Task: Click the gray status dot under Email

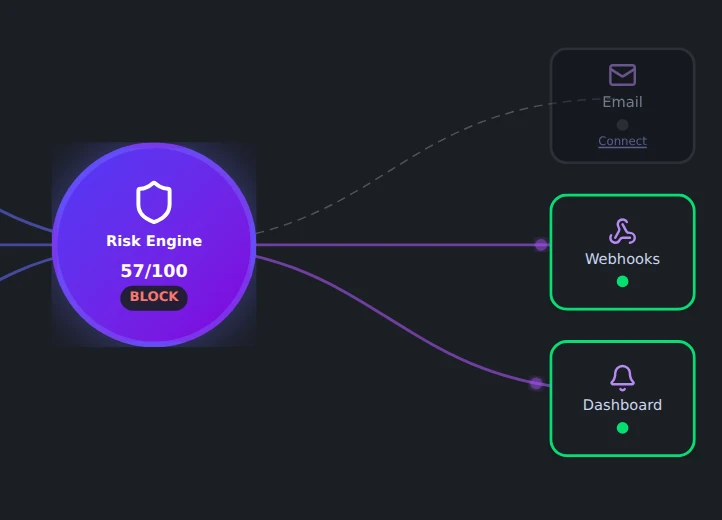Action: (x=622, y=125)
